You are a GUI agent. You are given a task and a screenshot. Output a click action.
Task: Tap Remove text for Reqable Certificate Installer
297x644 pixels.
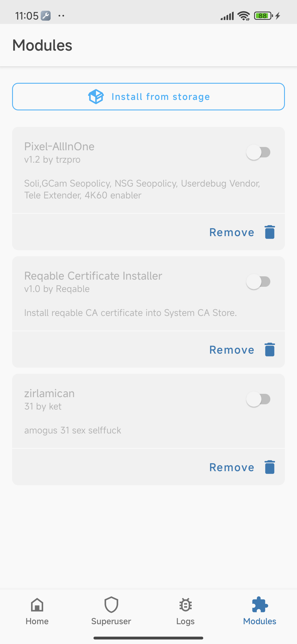[232, 350]
